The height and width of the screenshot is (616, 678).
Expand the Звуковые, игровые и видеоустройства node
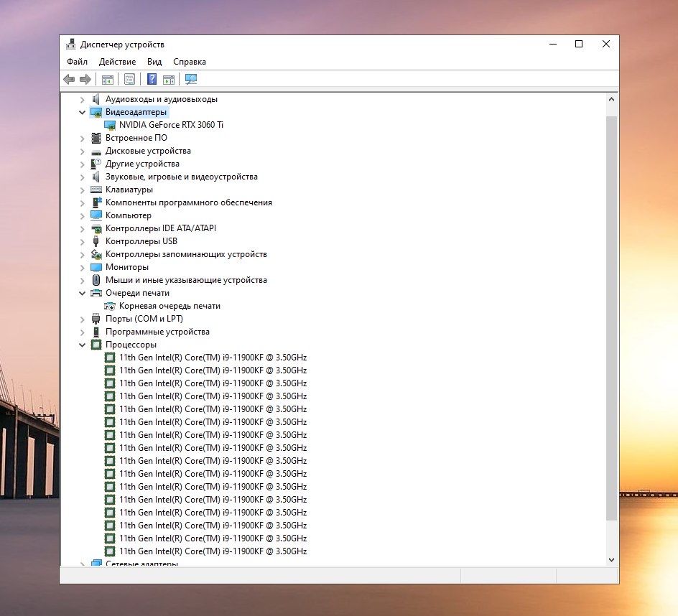click(x=82, y=177)
